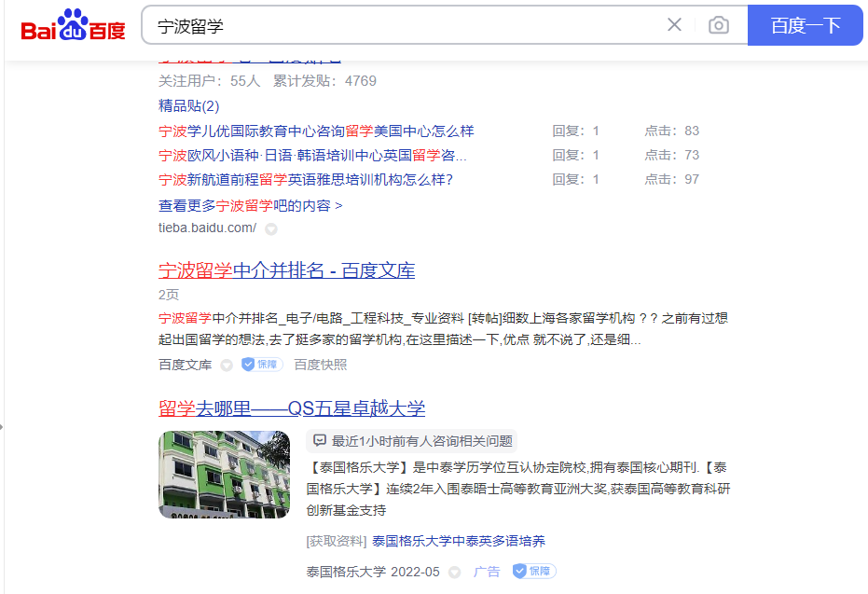Viewport: 868px width, 594px height.
Task: Expand dropdown next to 泰国格乐大学 2022-05
Action: pos(454,573)
